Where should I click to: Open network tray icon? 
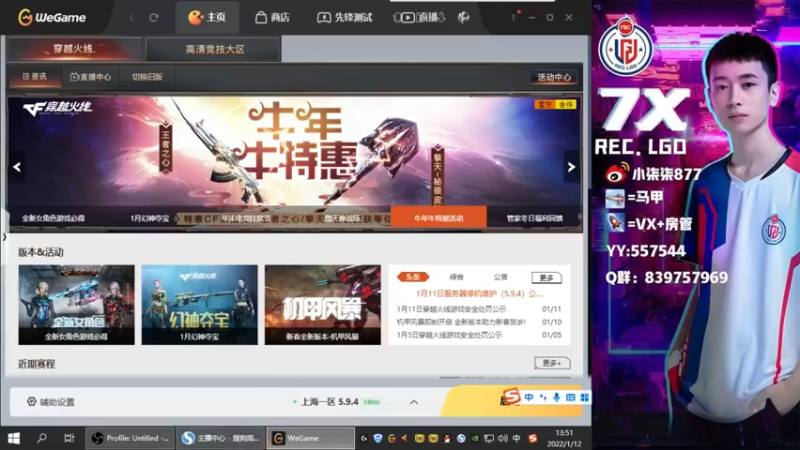(489, 438)
